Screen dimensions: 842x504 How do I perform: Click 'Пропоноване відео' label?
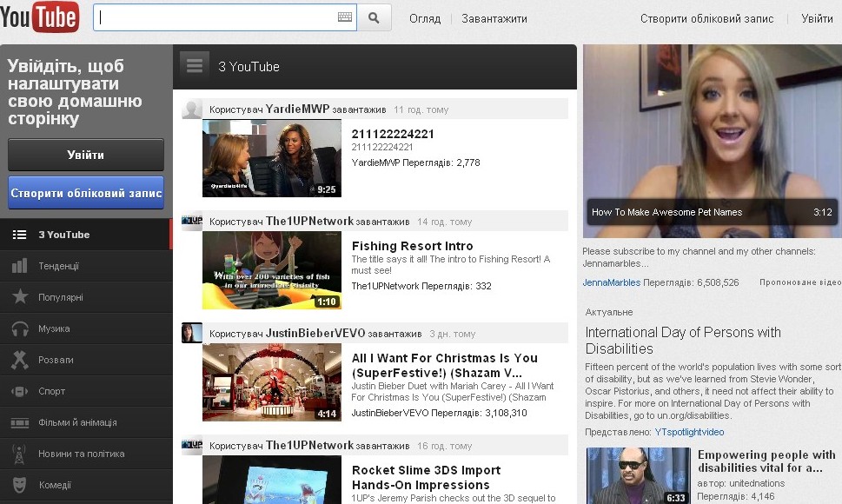pos(800,282)
